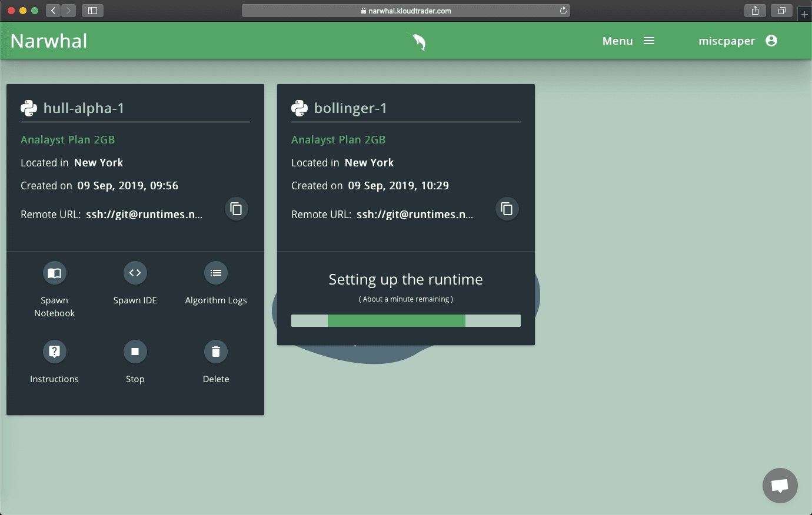This screenshot has width=812, height=515.
Task: Open the Safari share button
Action: (x=755, y=11)
